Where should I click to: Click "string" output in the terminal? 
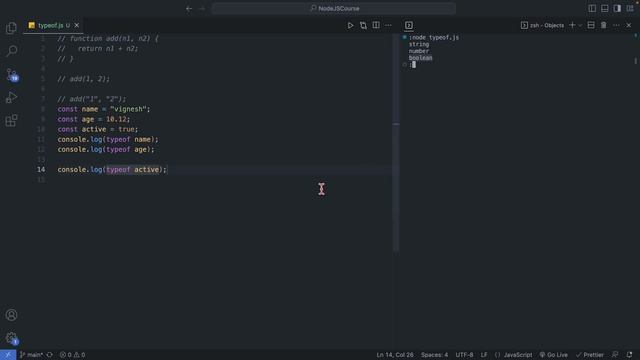419,44
